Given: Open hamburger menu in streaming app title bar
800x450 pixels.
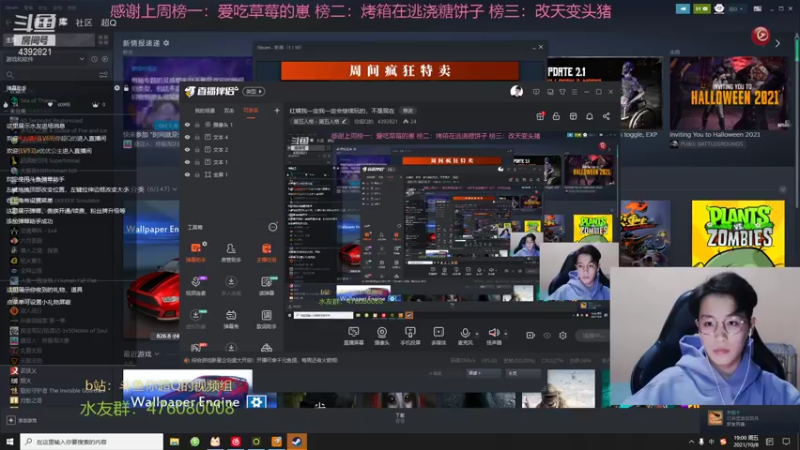Looking at the screenshot, I should pos(574,92).
